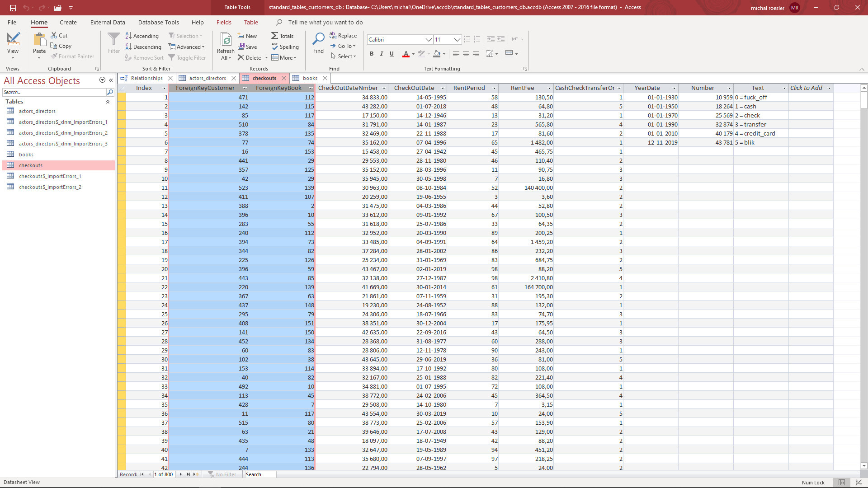Viewport: 868px width, 488px height.
Task: Click the navigation pane Search box
Action: [54, 92]
